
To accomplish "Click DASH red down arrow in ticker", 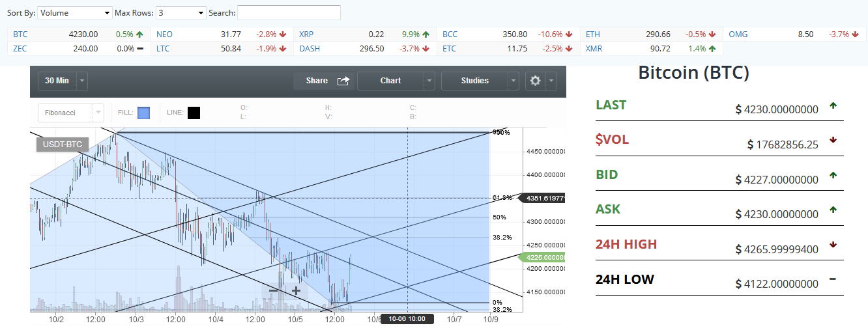I will point(426,49).
